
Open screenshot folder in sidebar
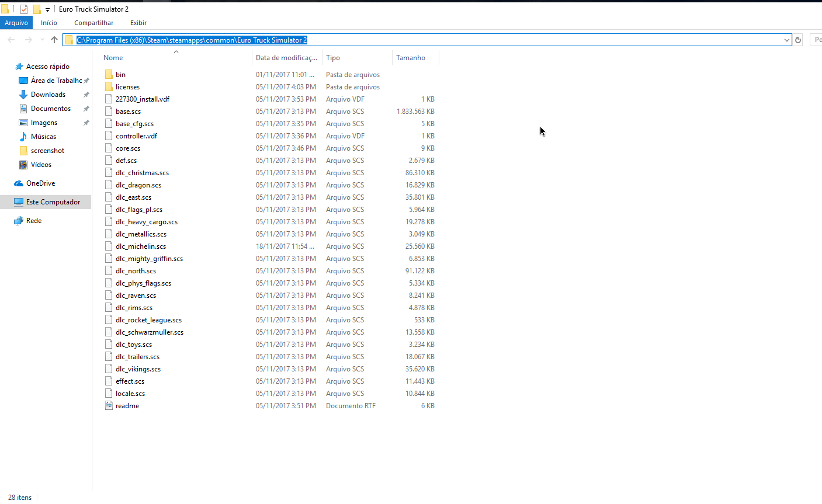tap(47, 151)
